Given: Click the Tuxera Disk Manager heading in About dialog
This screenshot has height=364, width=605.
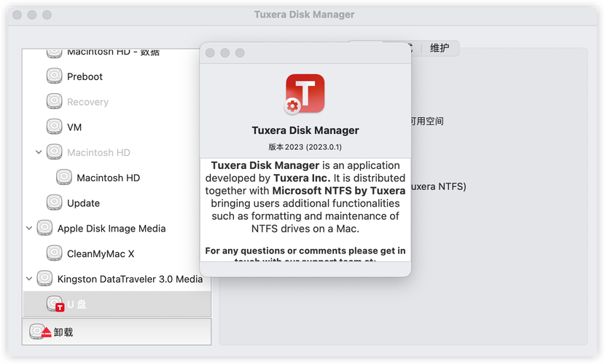Looking at the screenshot, I should (x=305, y=130).
